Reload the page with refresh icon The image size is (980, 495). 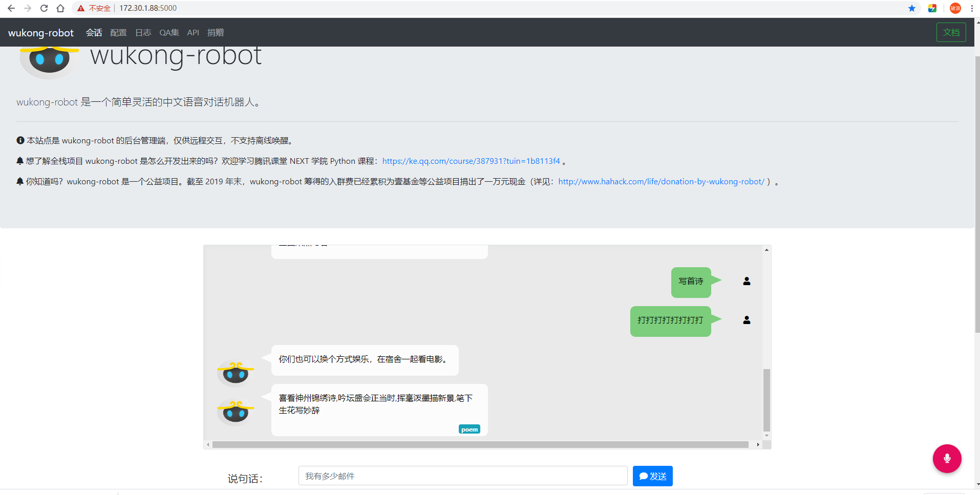[x=44, y=8]
